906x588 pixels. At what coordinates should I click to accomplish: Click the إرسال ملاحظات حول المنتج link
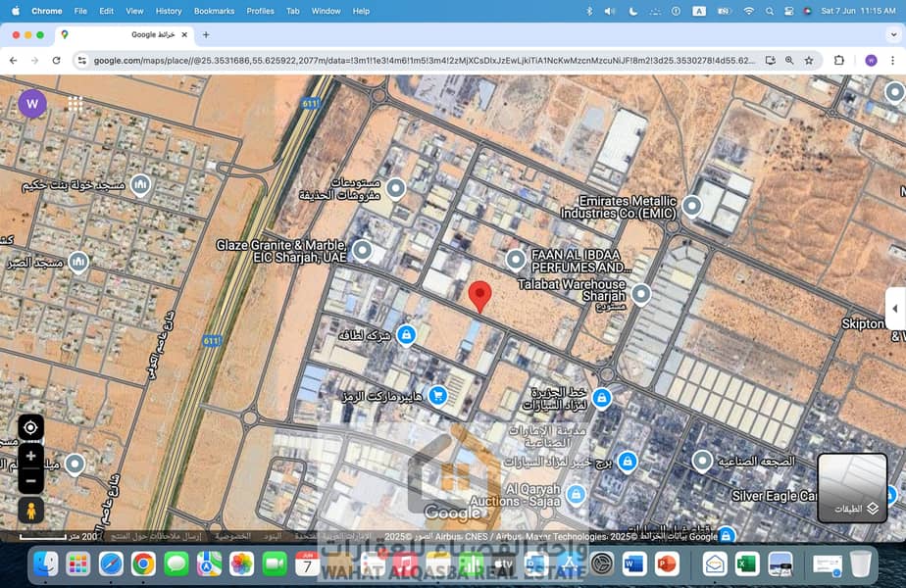tap(156, 537)
